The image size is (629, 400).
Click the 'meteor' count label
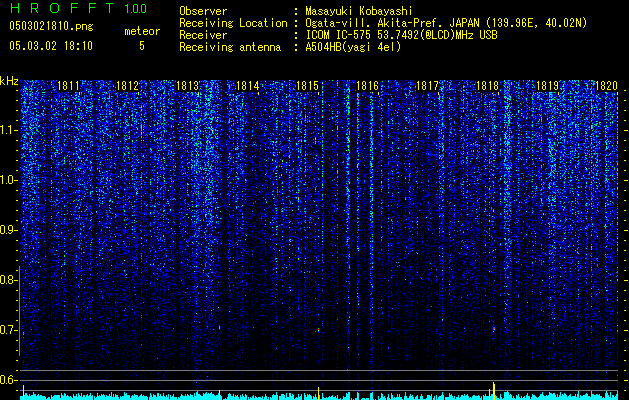(x=142, y=31)
